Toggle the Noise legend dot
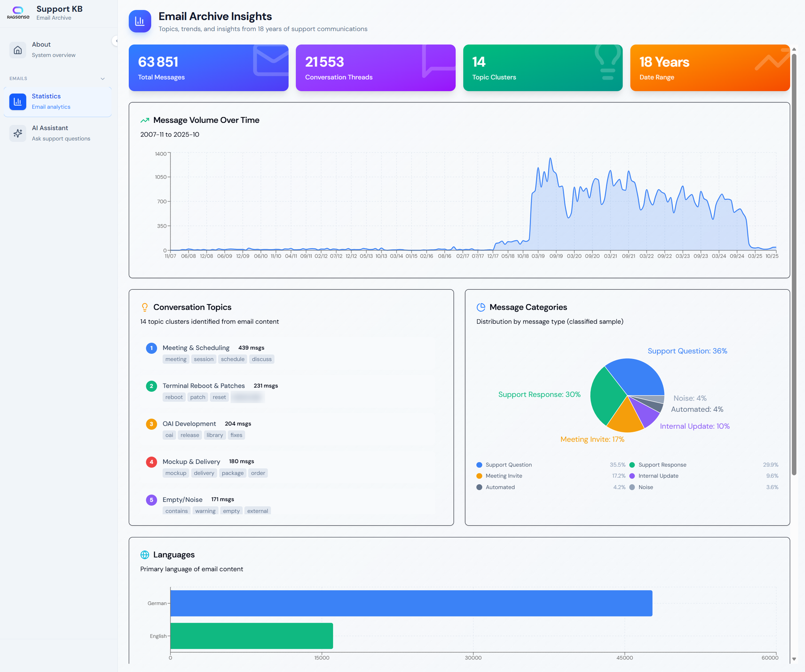 click(632, 487)
